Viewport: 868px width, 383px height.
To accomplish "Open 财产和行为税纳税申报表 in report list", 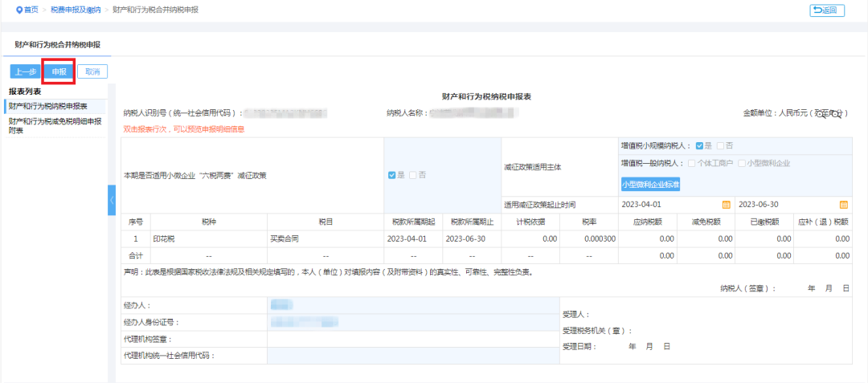I will click(47, 106).
